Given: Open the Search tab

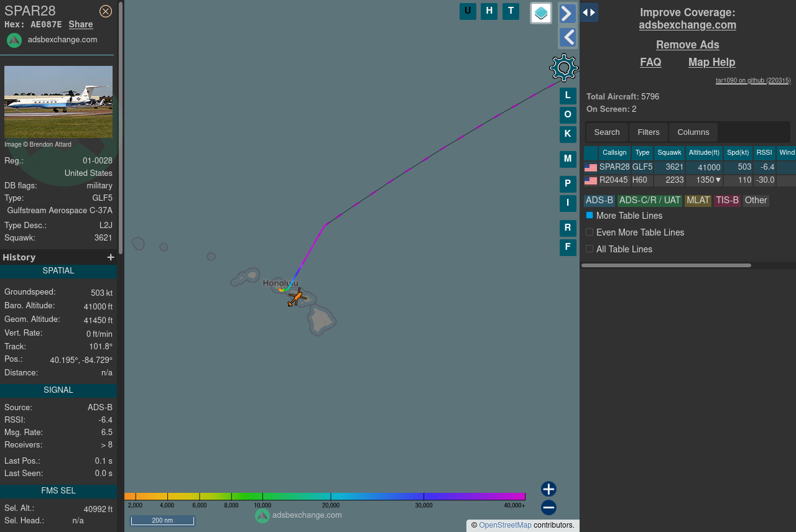Looking at the screenshot, I should (x=607, y=132).
